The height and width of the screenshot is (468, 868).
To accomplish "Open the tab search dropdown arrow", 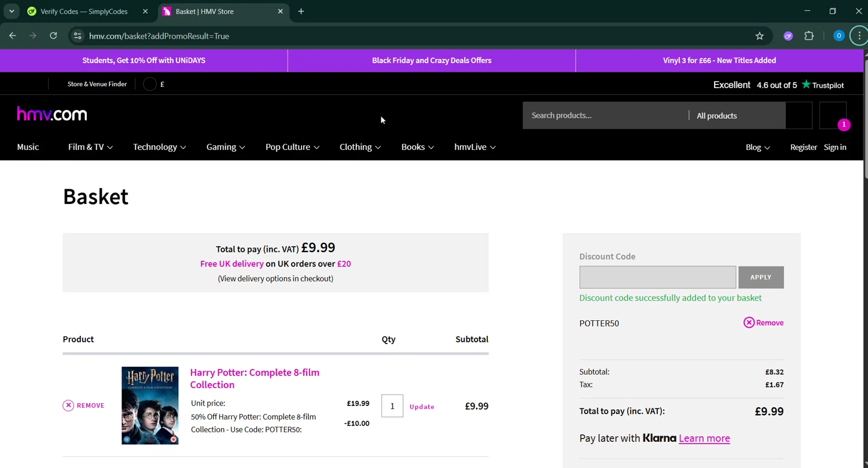I will click(12, 11).
